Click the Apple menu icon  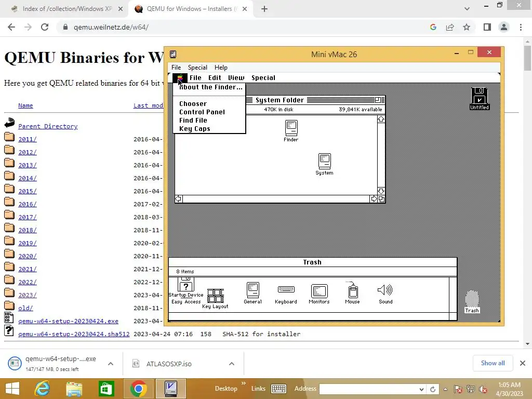click(x=180, y=78)
